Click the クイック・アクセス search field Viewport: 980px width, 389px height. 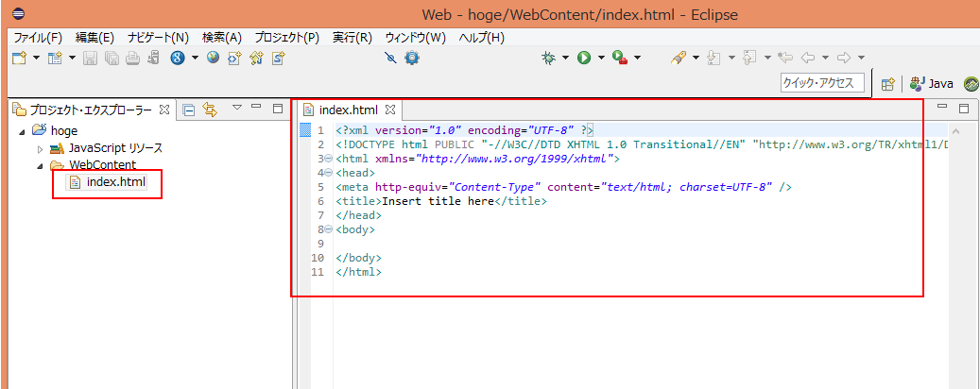coord(822,83)
